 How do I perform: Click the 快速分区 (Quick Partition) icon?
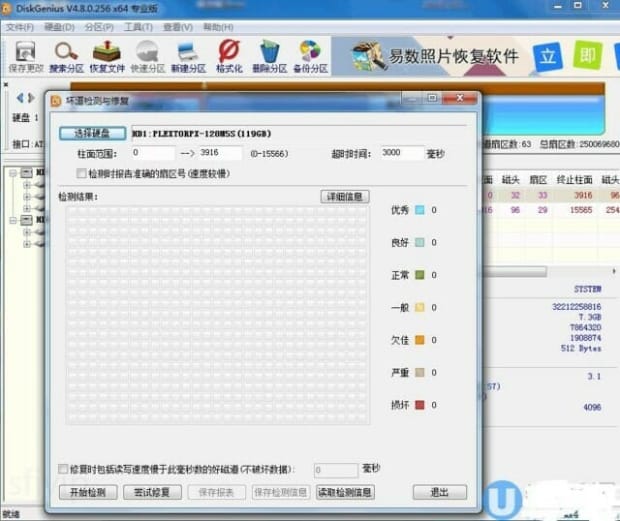[147, 54]
